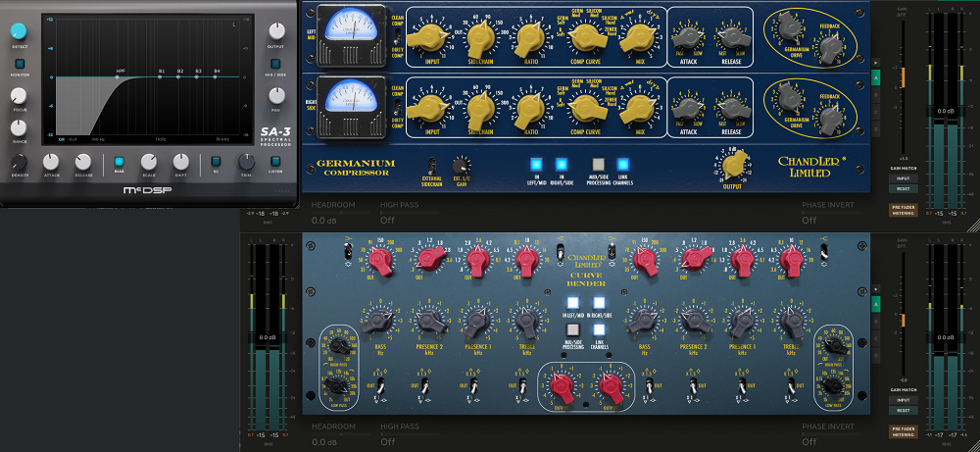The image size is (980, 452).
Task: Expand arrow above Curve Bender preset slots
Action: coord(875,289)
